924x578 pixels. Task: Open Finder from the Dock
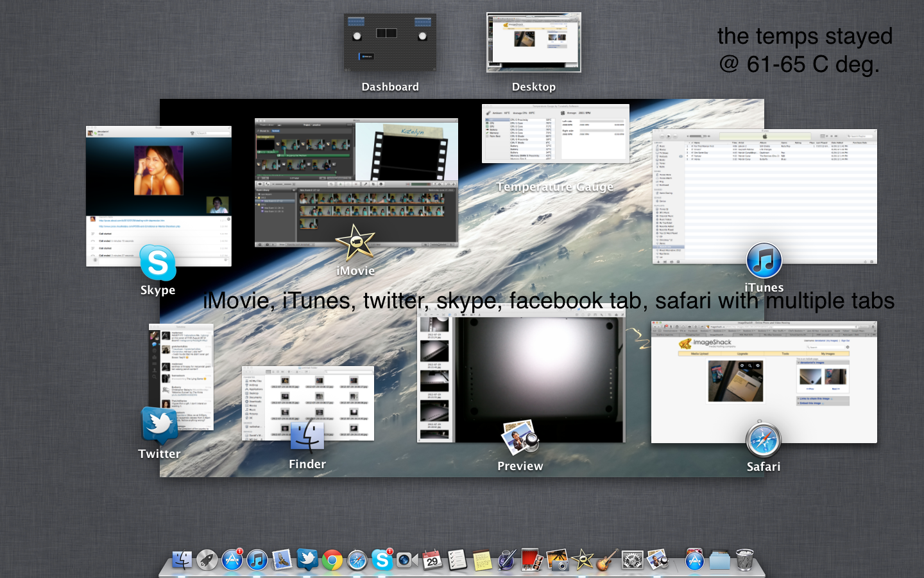pos(182,560)
